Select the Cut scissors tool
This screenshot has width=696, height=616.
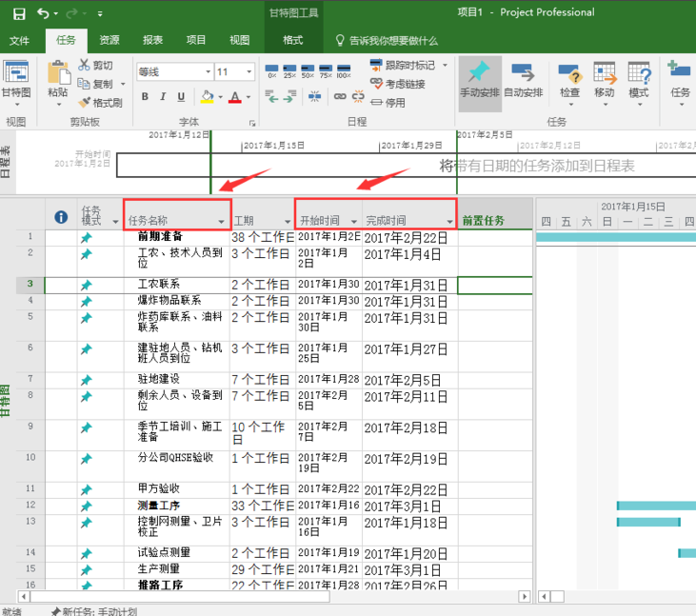96,65
